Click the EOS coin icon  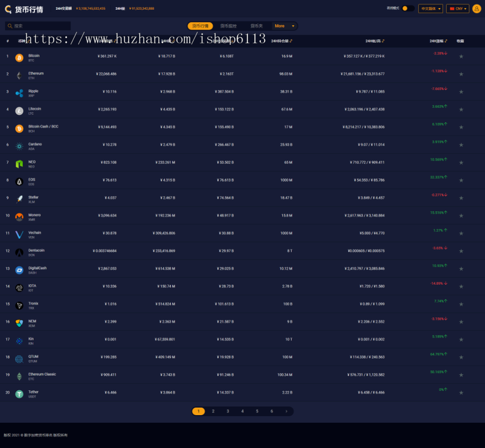[19, 182]
